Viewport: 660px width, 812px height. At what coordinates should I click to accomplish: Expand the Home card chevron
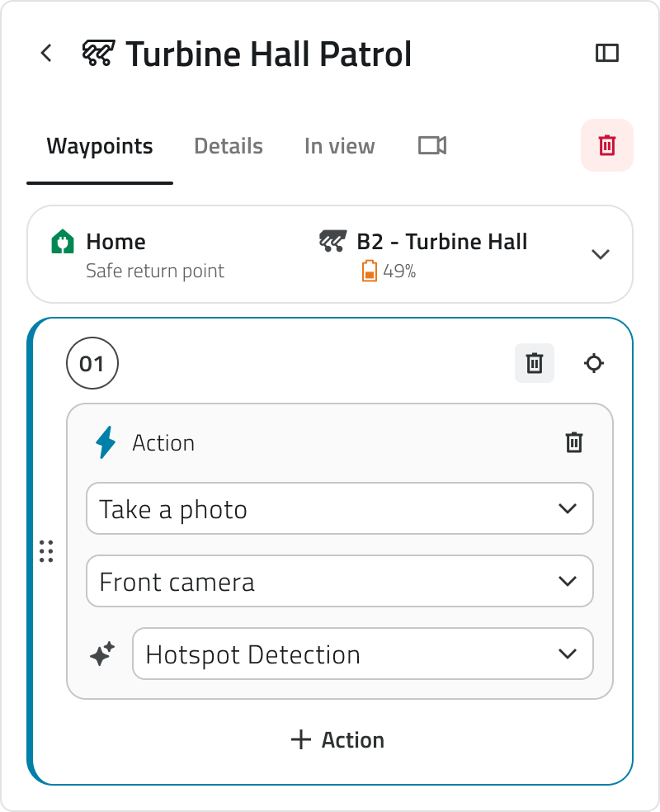tap(601, 254)
